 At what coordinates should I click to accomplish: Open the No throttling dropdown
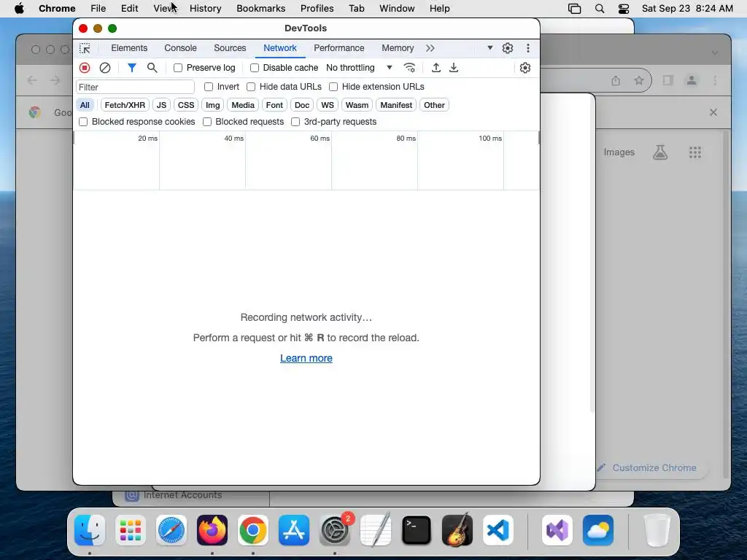click(359, 68)
